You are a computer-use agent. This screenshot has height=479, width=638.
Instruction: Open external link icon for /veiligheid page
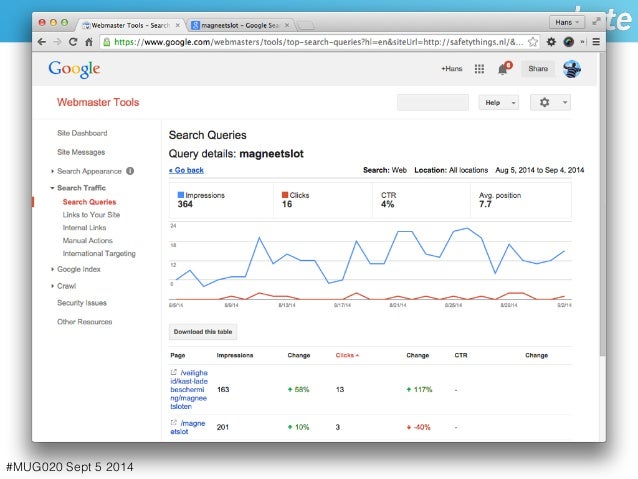173,372
